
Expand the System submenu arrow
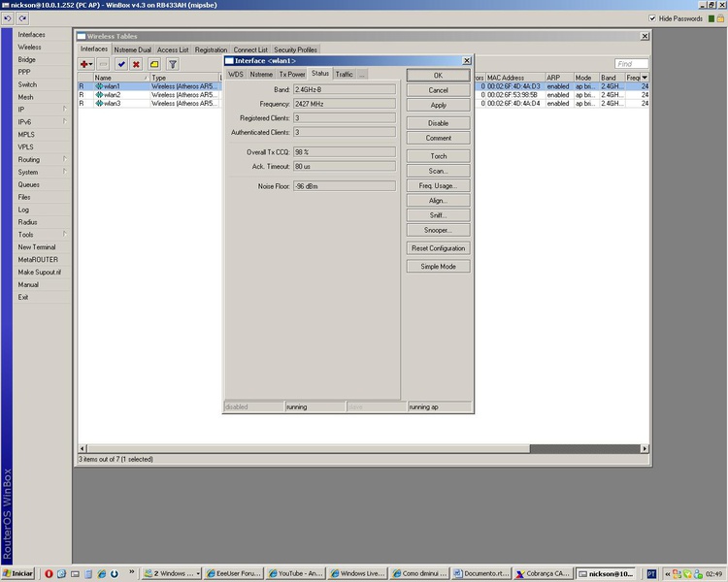click(64, 172)
